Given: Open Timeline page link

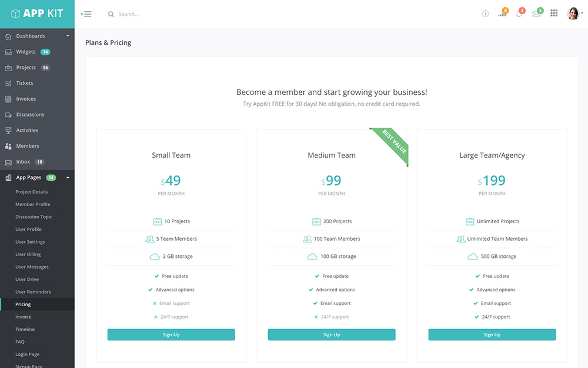Looking at the screenshot, I should point(25,329).
